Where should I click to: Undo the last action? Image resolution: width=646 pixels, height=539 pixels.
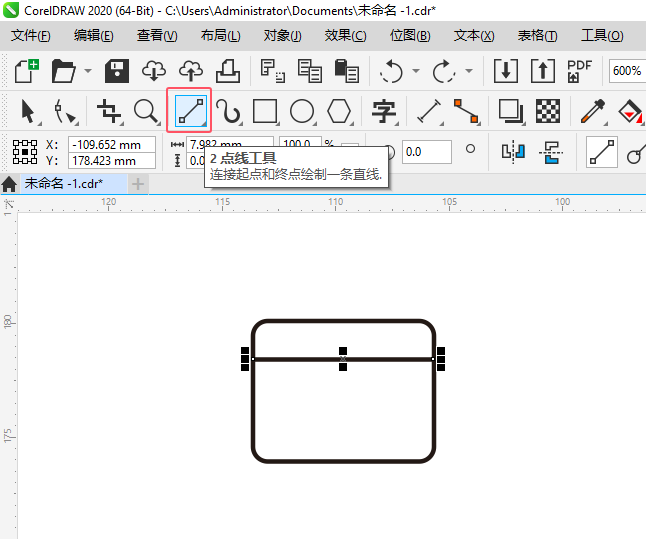coord(391,71)
